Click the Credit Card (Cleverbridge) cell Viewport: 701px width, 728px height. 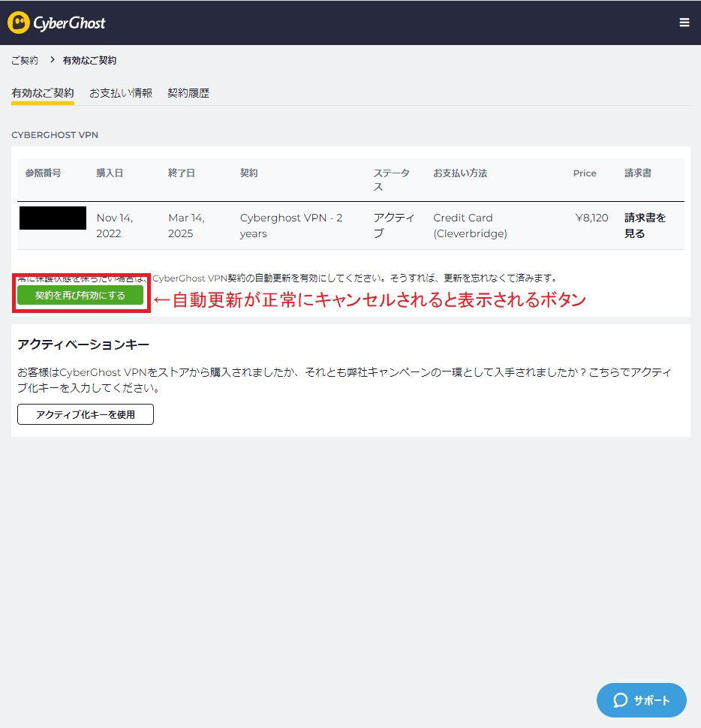(x=470, y=226)
